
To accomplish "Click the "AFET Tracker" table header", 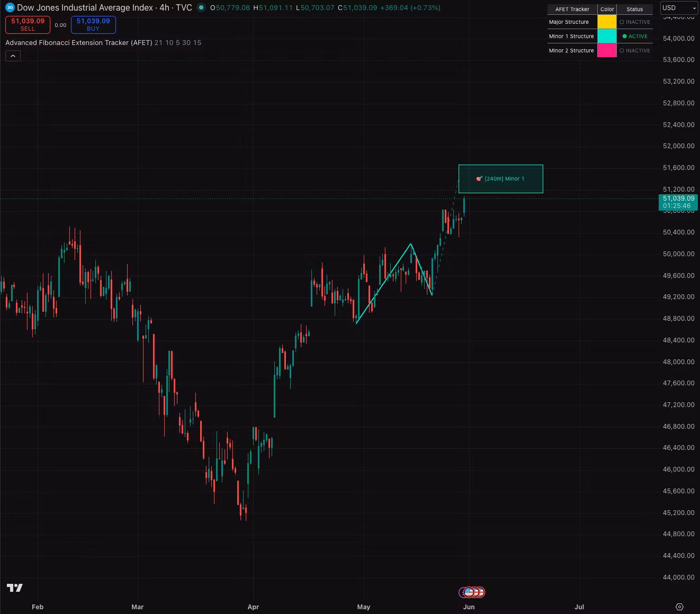I will [572, 9].
